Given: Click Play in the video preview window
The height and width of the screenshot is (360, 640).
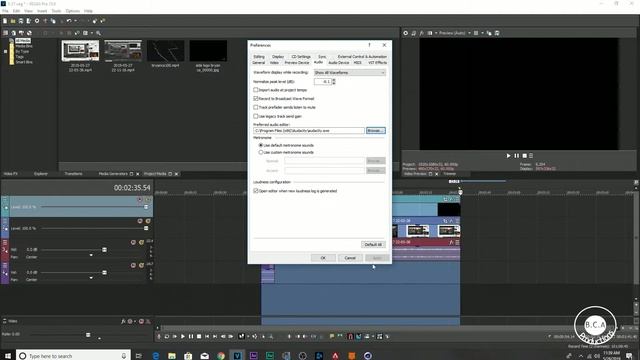Looking at the screenshot, I should (509, 156).
